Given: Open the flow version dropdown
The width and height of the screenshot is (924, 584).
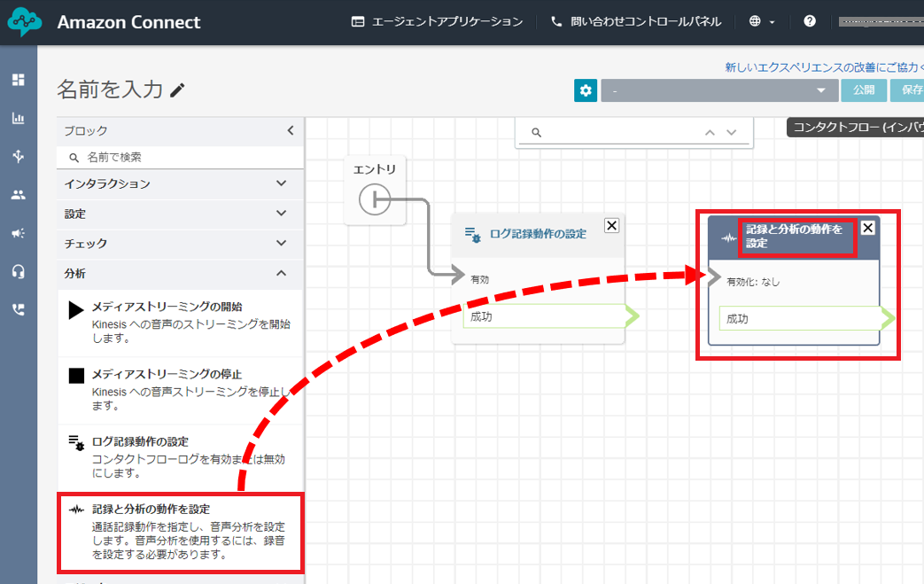Looking at the screenshot, I should [x=719, y=90].
